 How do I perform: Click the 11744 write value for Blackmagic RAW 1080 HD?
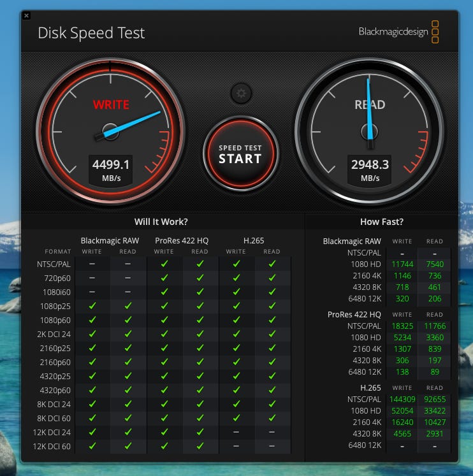click(402, 264)
